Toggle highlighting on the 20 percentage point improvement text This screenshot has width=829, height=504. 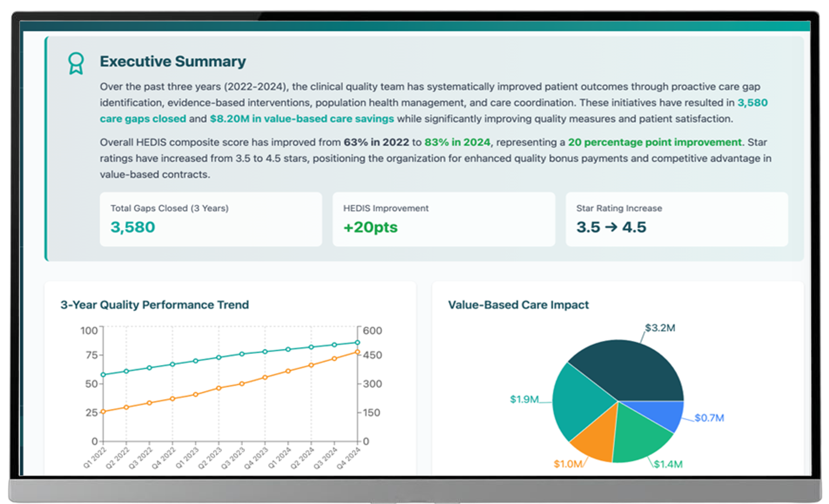[x=656, y=142]
